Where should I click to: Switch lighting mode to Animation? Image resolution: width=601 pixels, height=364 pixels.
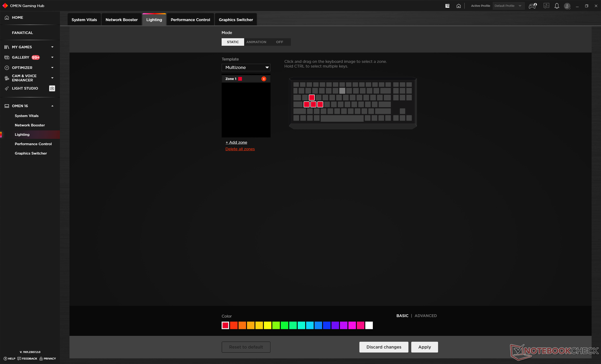pyautogui.click(x=256, y=42)
